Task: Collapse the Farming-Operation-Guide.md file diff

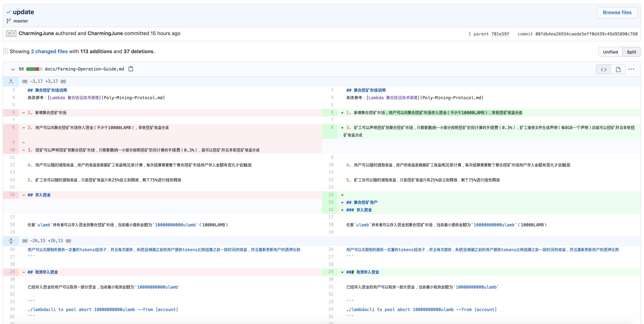Action: (x=13, y=69)
